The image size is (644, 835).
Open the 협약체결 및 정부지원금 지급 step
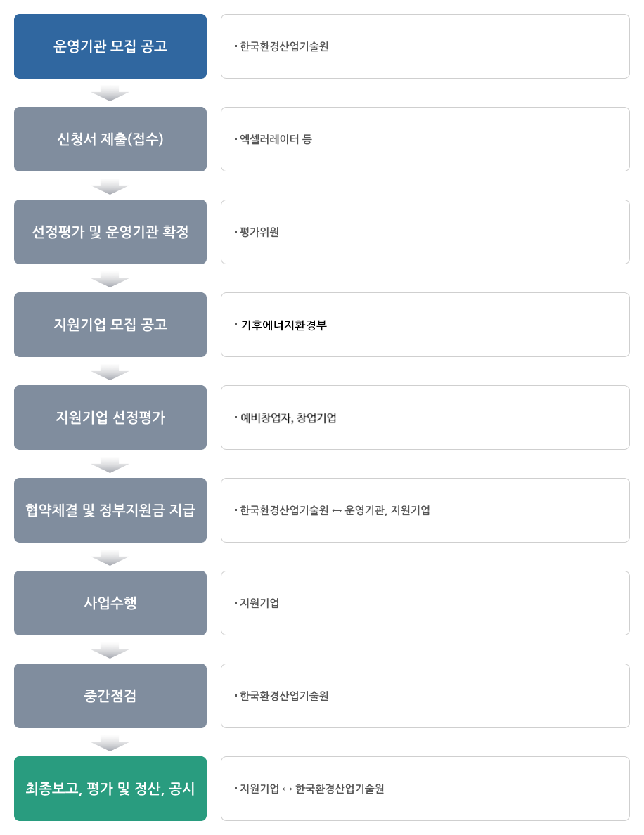(x=110, y=510)
